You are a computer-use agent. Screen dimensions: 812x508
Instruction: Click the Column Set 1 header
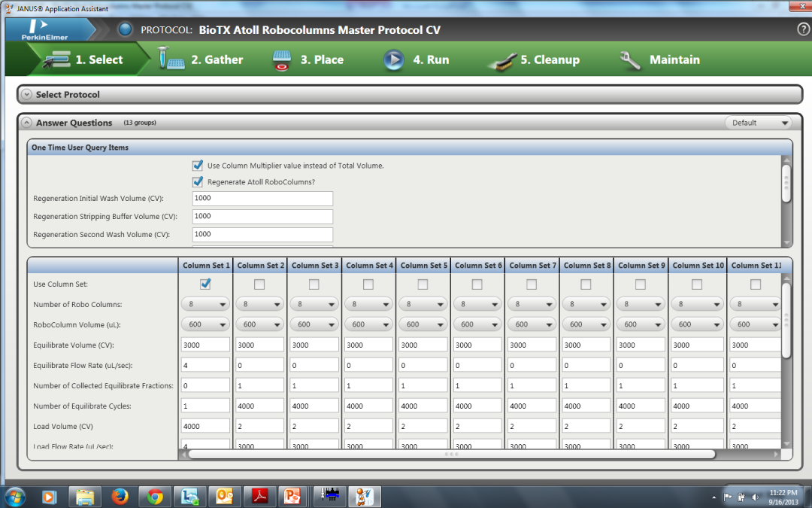point(205,266)
